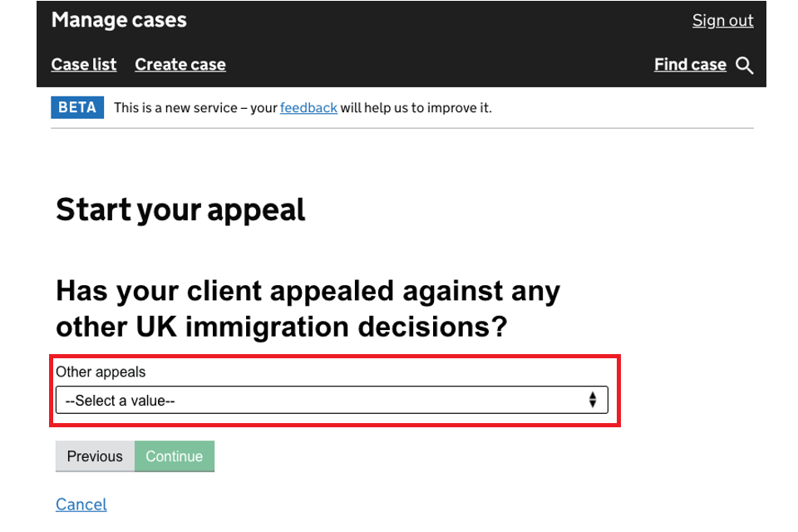Click the "Start your appeal" heading
This screenshot has height=532, width=798.
pos(180,209)
